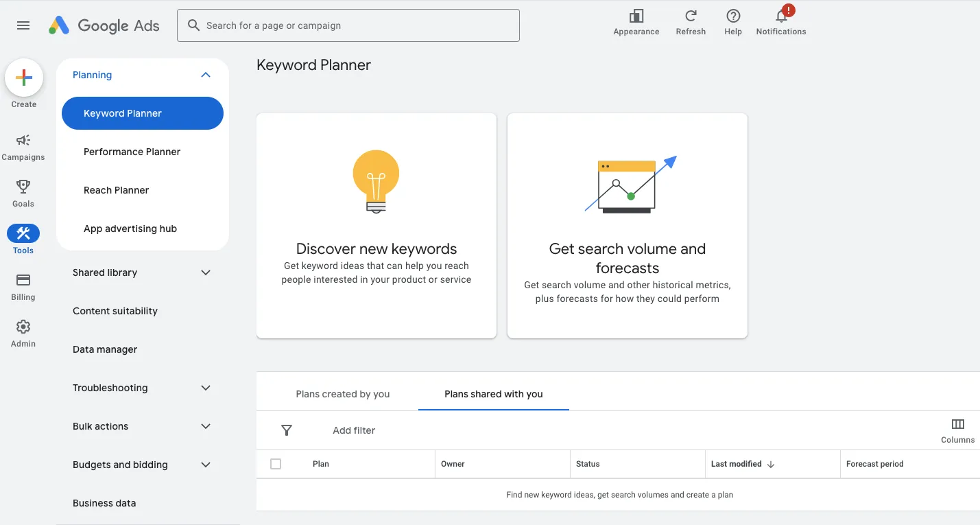Open the Goals section icon

(x=23, y=186)
